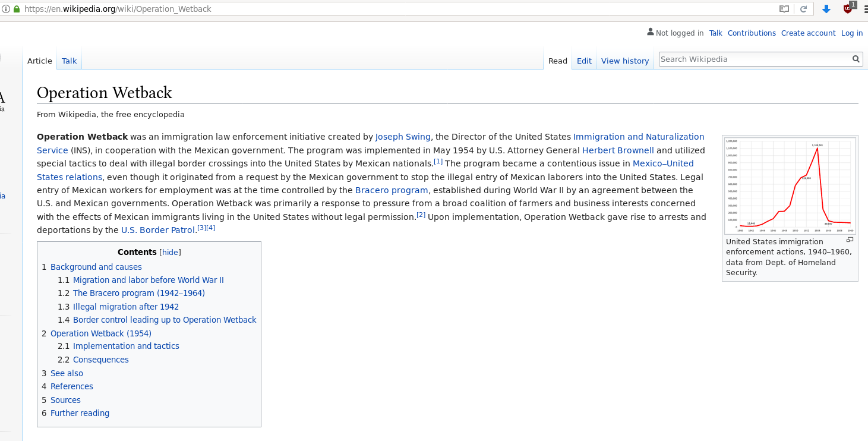Open the Contributions link
868x441 pixels.
point(752,33)
